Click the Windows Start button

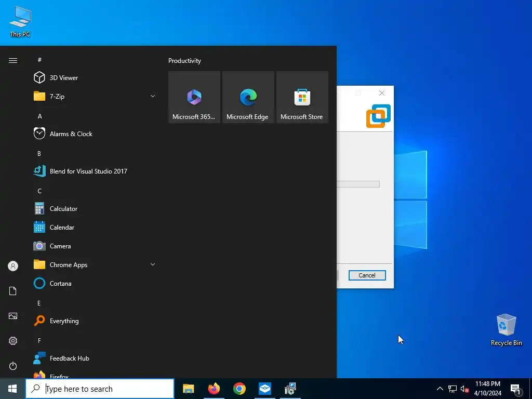(x=12, y=389)
